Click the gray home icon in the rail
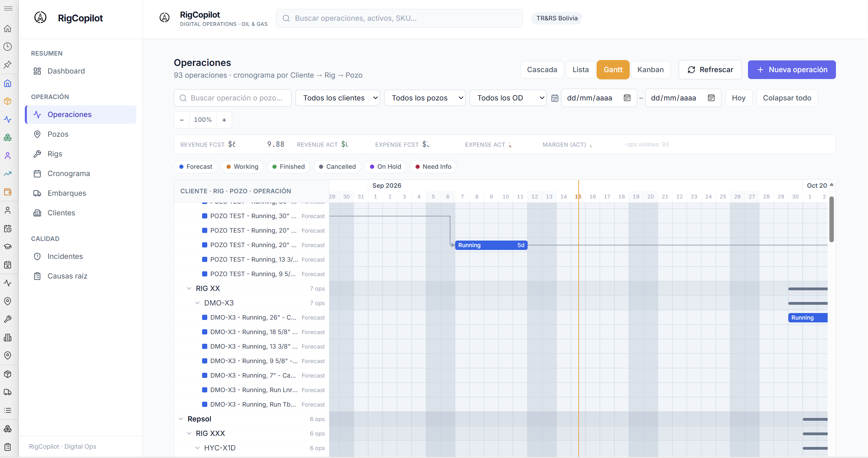 (8, 29)
